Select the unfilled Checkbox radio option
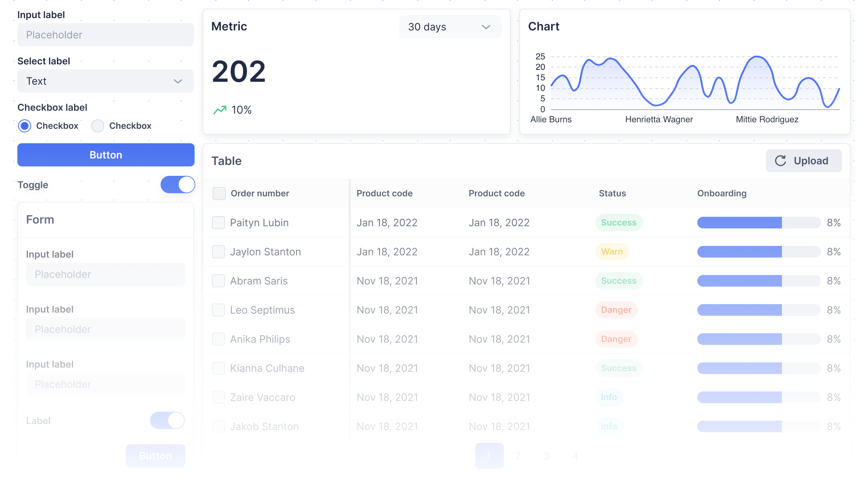 (97, 126)
